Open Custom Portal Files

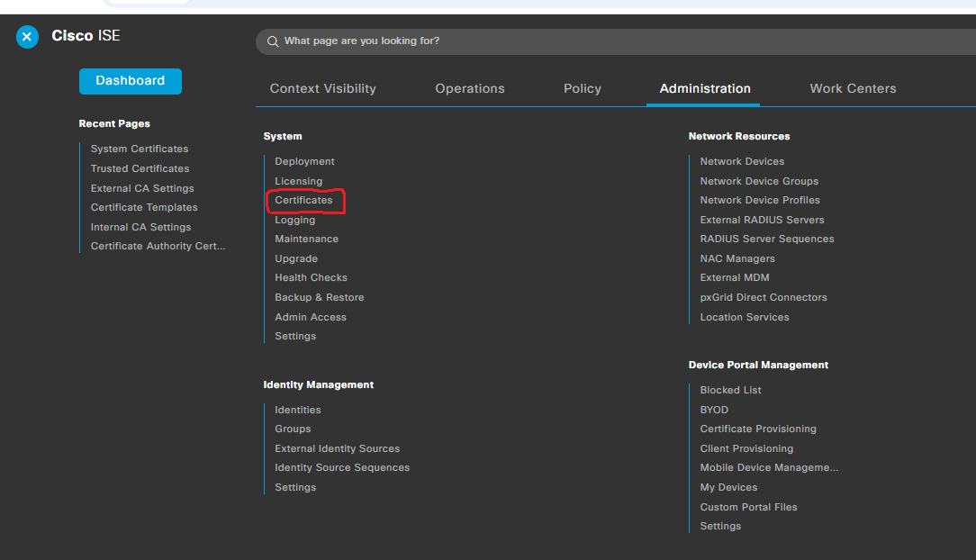(x=749, y=507)
